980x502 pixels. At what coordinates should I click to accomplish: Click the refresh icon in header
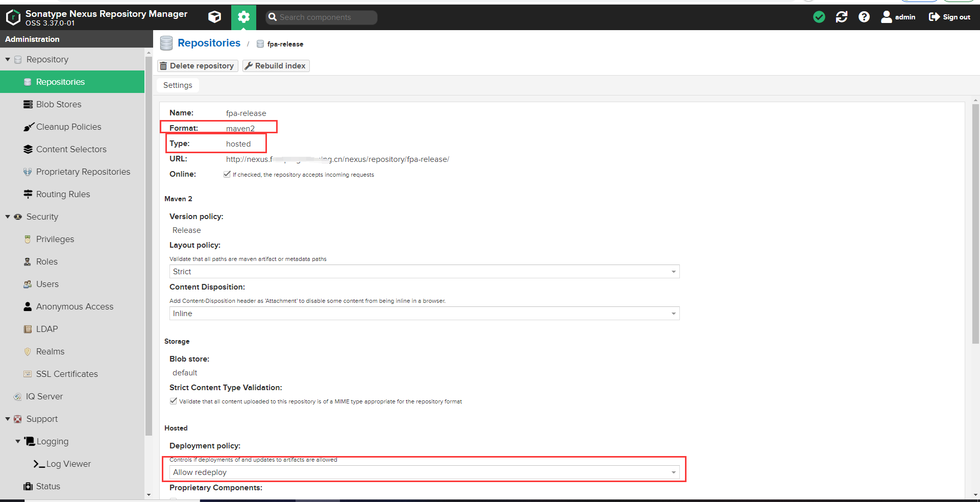pyautogui.click(x=842, y=17)
